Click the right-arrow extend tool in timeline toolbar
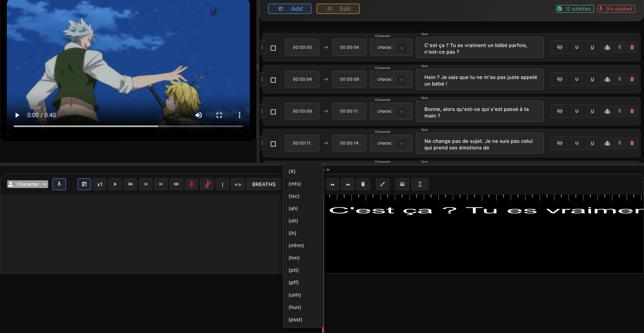 332,184
